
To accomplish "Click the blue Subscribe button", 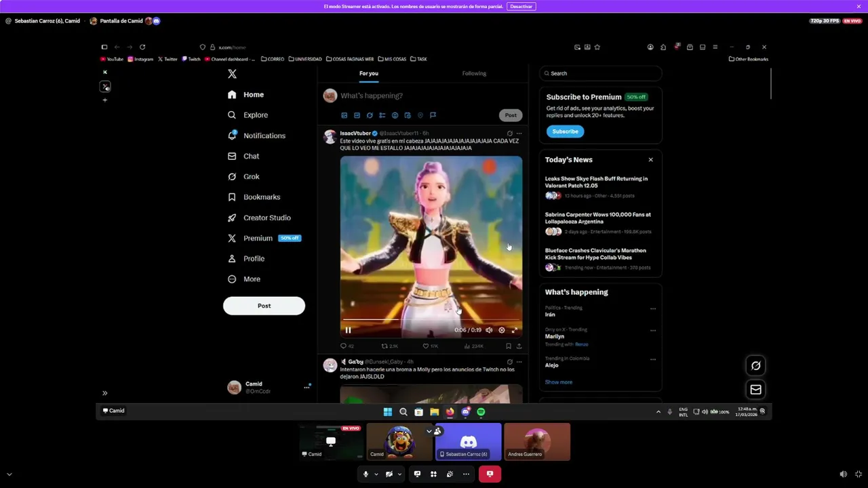I will coord(565,131).
